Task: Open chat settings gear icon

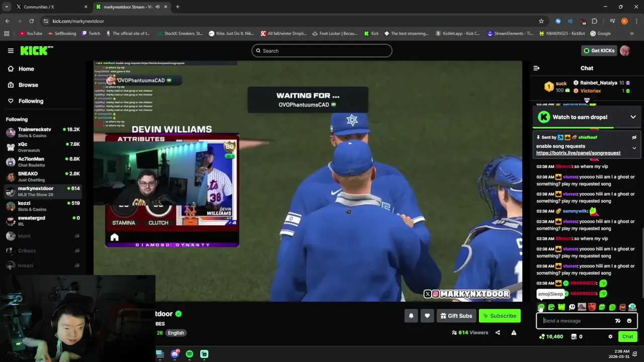Action: point(610,337)
